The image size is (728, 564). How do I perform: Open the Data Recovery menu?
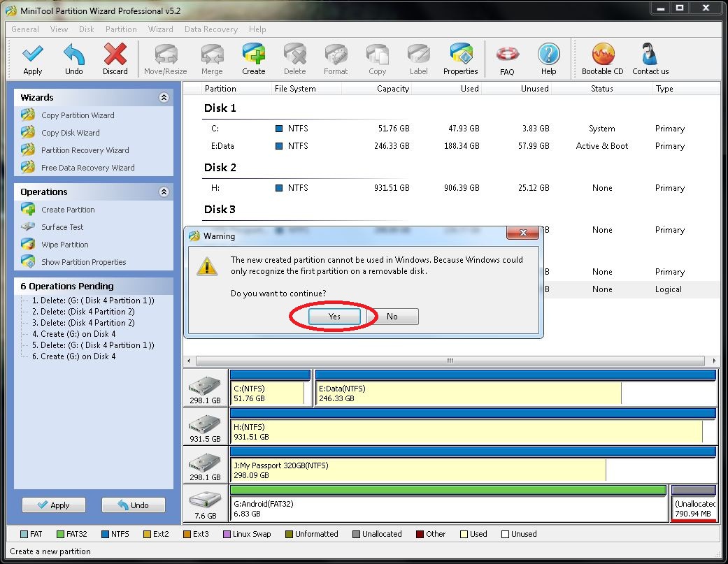[x=211, y=29]
